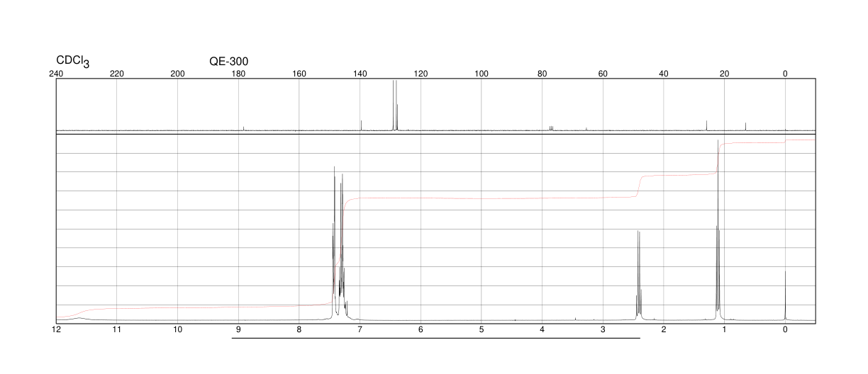Click the 10 tick label on the bottom axis
This screenshot has height=374, width=868.
(178, 330)
